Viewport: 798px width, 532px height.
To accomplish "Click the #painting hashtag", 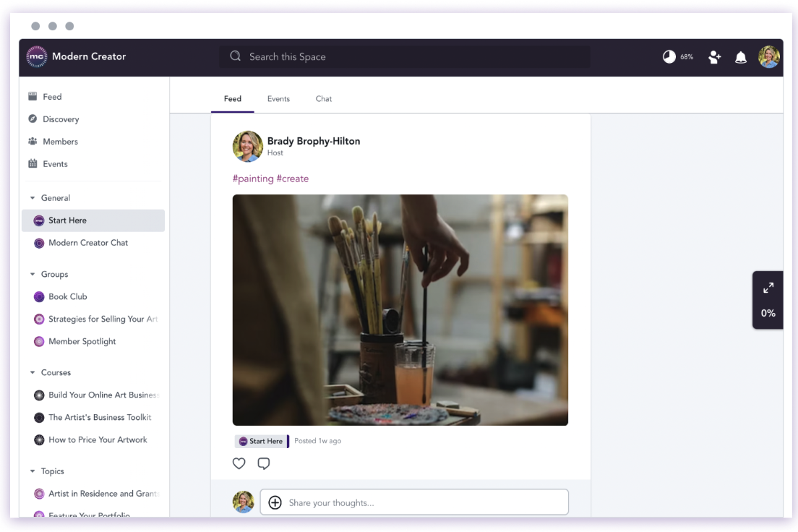I will [x=253, y=179].
